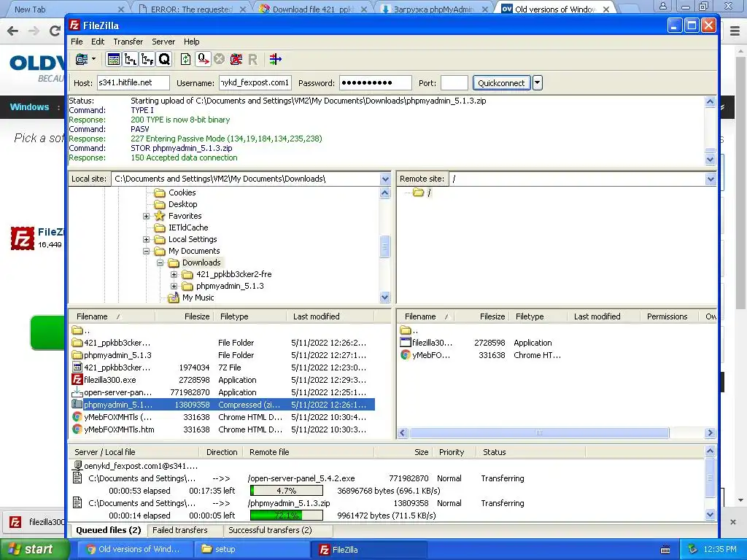This screenshot has width=747, height=560.
Task: Switch to Queued files (2) tab
Action: 109,530
